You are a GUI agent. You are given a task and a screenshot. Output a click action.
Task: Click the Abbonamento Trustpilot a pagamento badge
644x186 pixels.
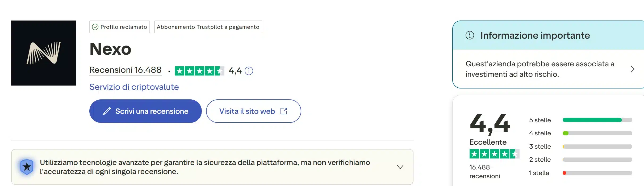(x=208, y=27)
